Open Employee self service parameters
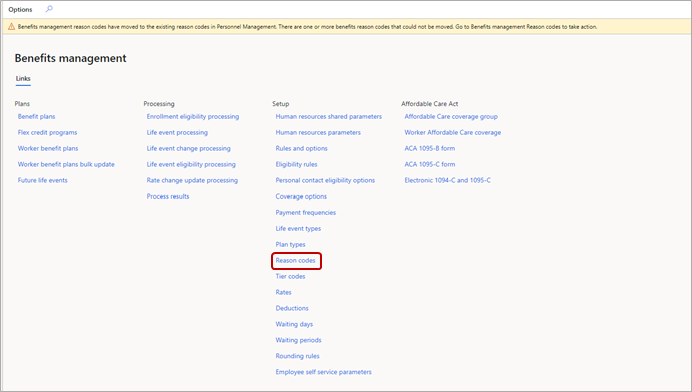 [x=323, y=372]
